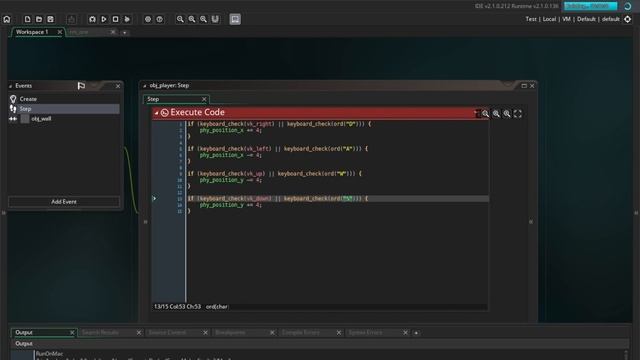Screen dimensions: 640x360
Task: Click the flag icon in Events header
Action: pyautogui.click(x=81, y=86)
